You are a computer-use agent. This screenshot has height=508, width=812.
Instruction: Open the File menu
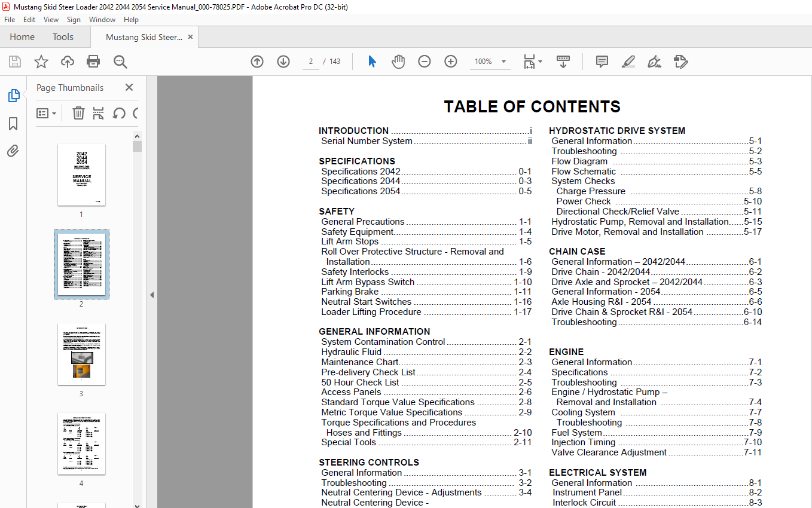point(10,20)
